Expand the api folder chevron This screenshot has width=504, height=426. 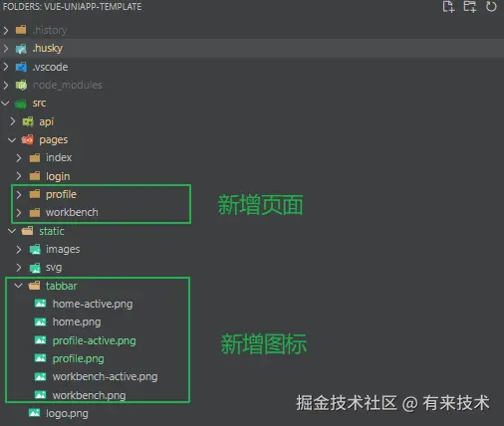[13, 121]
